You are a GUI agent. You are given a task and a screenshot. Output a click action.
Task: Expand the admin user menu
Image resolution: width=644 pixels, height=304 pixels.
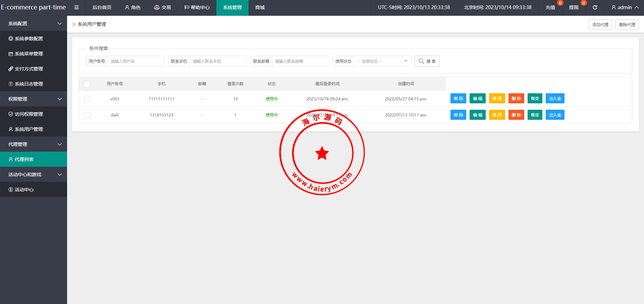(625, 7)
